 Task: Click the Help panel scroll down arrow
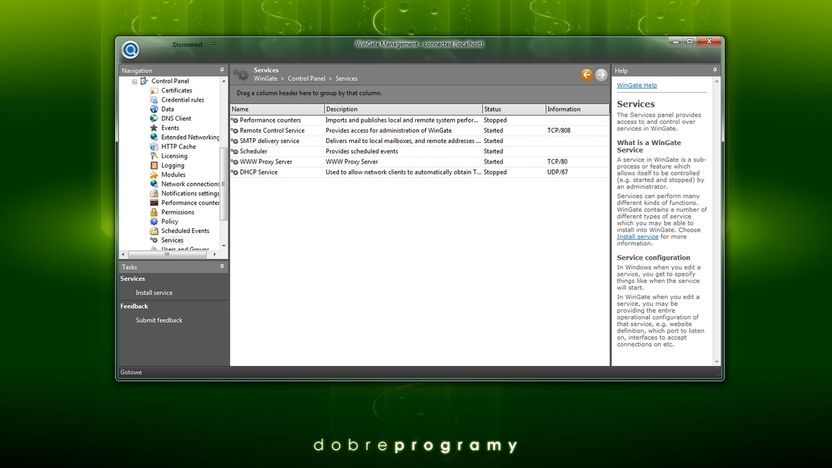tap(717, 362)
